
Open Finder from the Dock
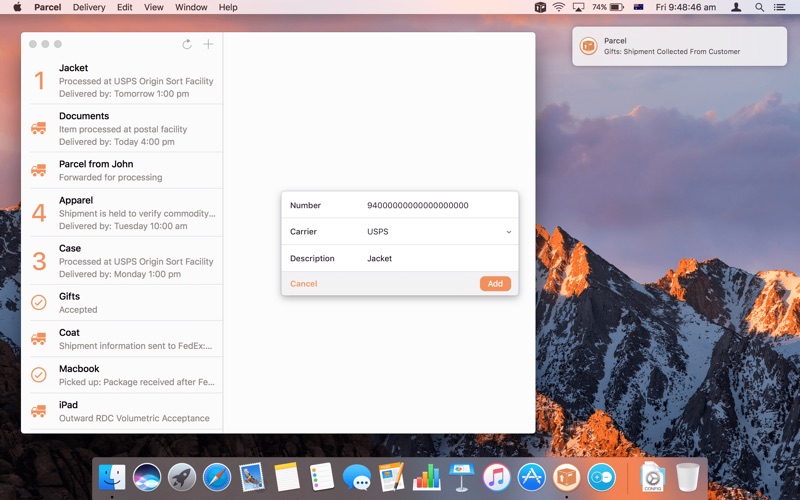(x=112, y=477)
